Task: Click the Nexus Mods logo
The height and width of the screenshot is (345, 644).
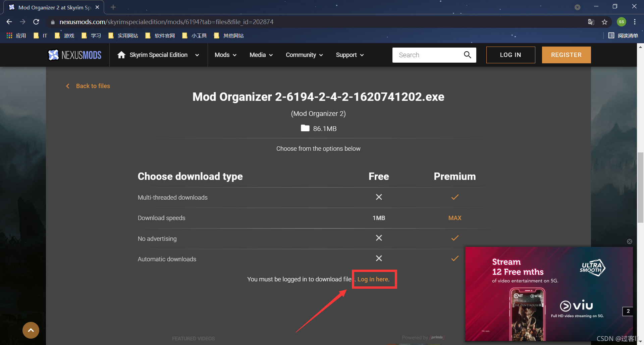Action: [x=75, y=55]
